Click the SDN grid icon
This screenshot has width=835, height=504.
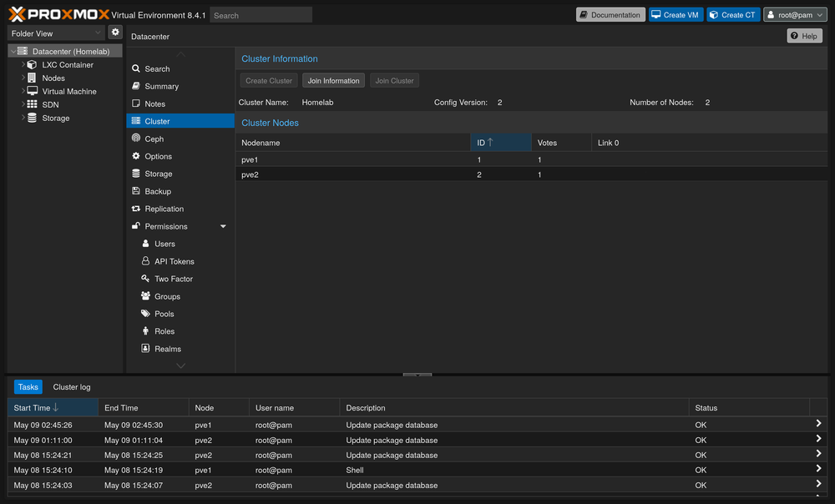[x=32, y=104]
